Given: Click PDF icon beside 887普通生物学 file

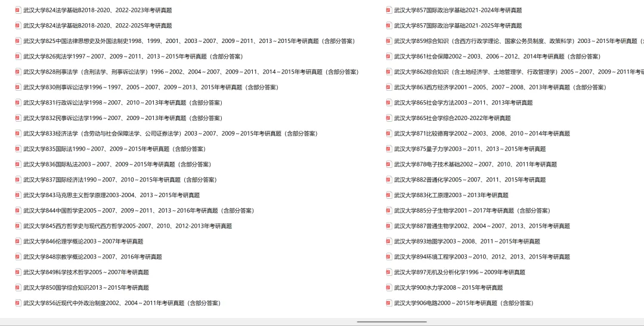Looking at the screenshot, I should click(389, 226).
